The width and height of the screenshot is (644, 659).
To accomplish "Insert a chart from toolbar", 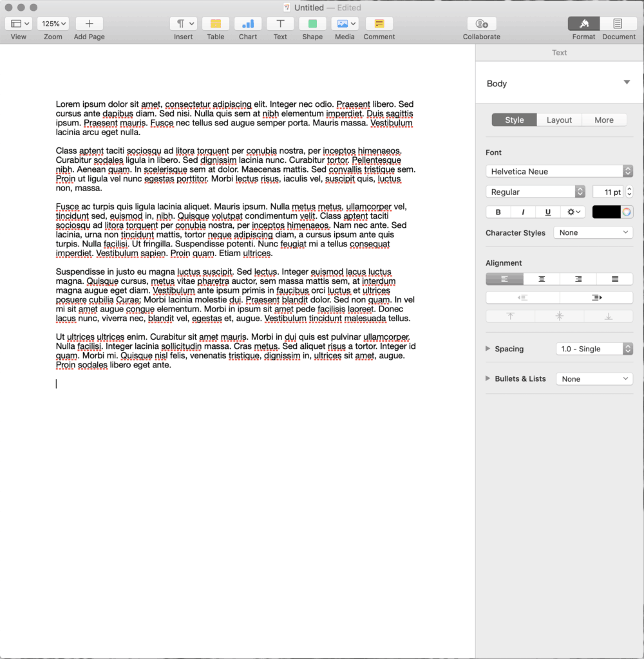I will point(248,24).
